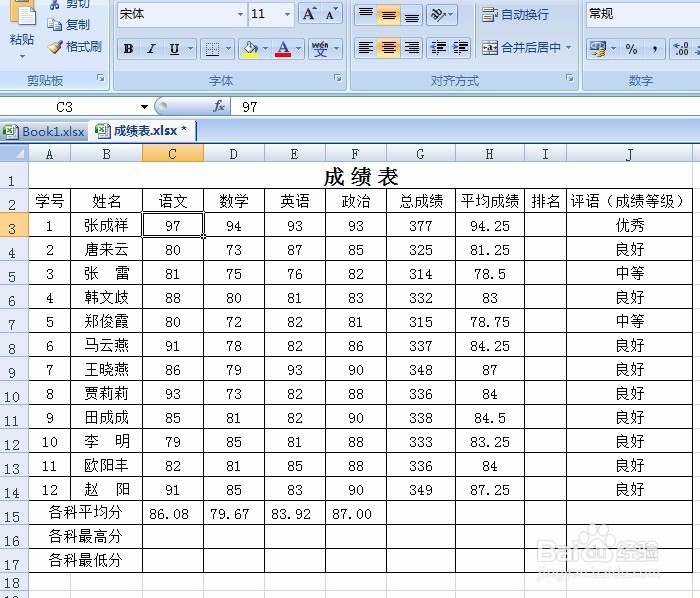Click the Paste dropdown arrow below 粘贴
The height and width of the screenshot is (598, 700).
pos(22,56)
